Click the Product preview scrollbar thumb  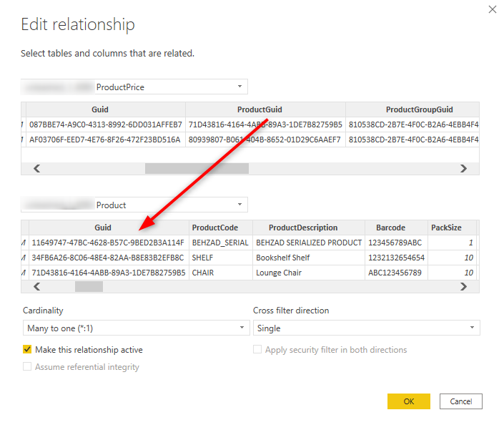click(89, 286)
